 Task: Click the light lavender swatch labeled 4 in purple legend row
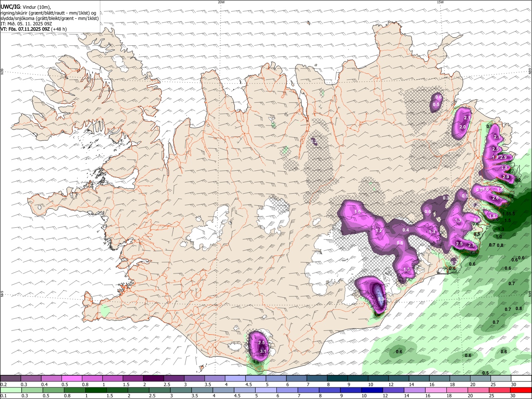click(234, 378)
